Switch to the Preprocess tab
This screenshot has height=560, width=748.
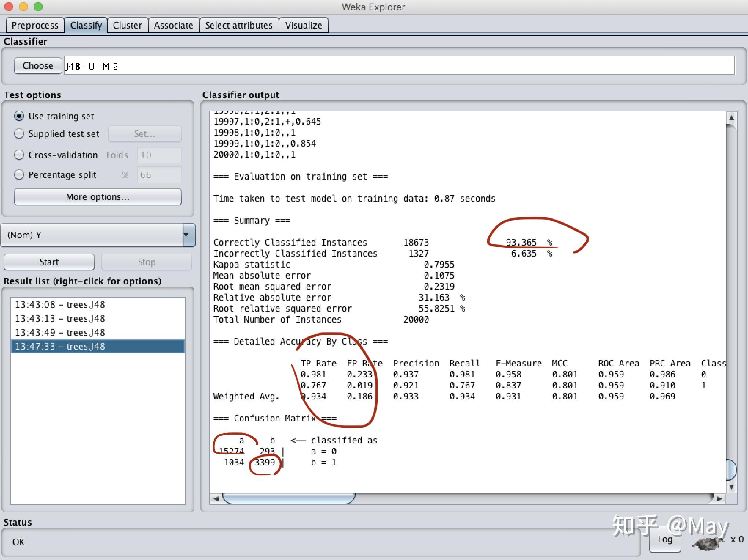[x=35, y=25]
